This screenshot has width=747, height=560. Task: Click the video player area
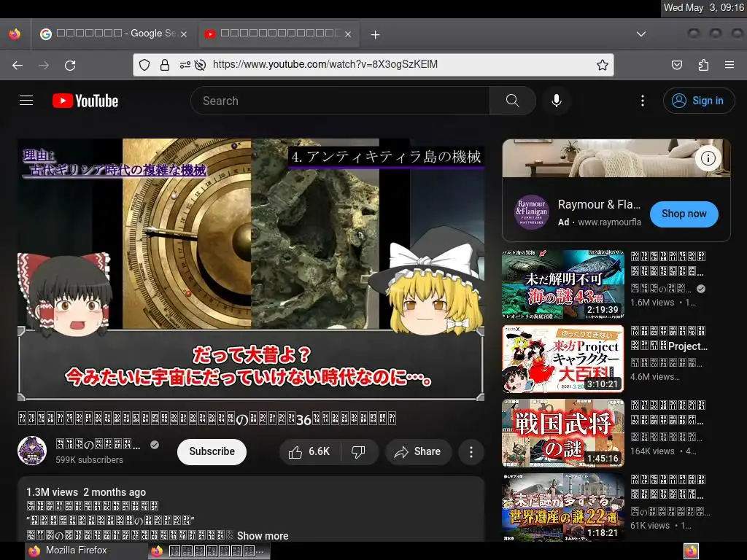(x=251, y=270)
